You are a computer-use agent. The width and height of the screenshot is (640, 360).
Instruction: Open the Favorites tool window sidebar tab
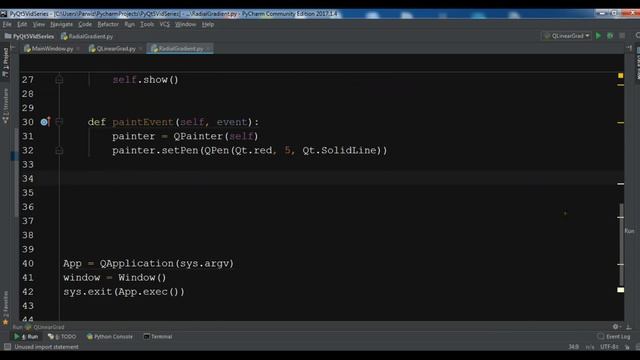coord(5,308)
